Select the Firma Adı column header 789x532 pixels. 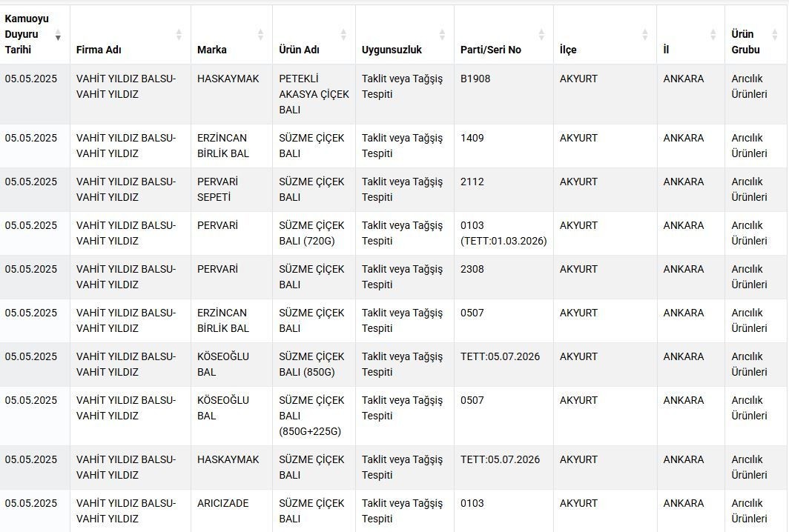131,35
